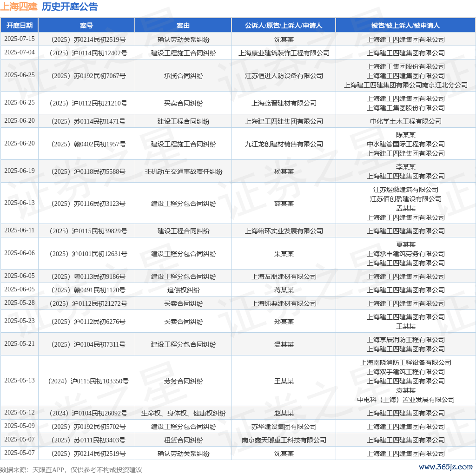Click defendant 上海建工四建集团有限公司南京江北分公司

coord(405,85)
